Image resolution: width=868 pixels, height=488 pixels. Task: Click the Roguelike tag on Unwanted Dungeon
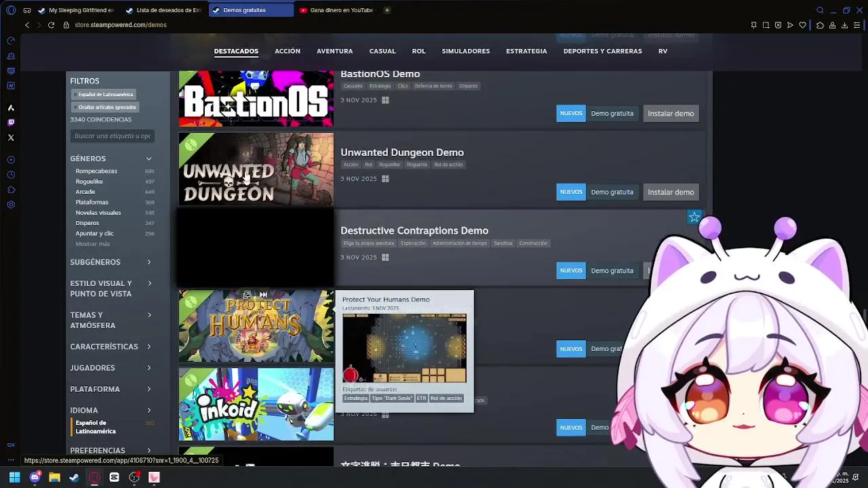click(389, 165)
